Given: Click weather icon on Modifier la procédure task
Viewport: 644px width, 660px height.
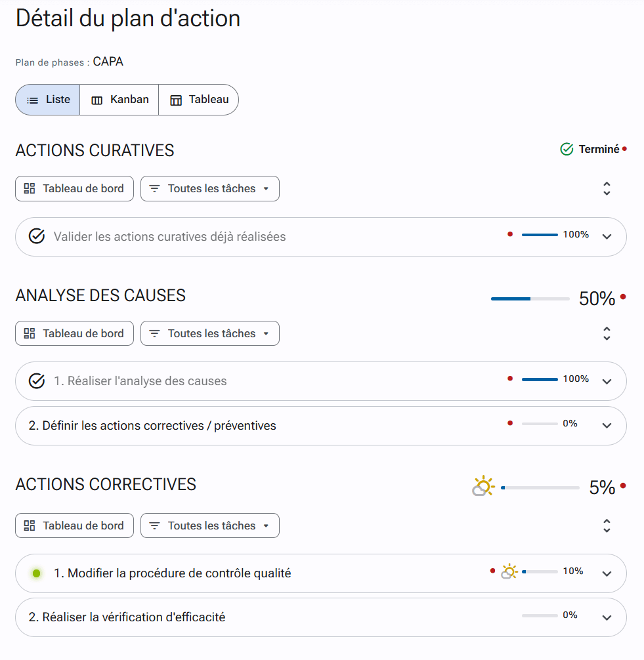Looking at the screenshot, I should [509, 571].
